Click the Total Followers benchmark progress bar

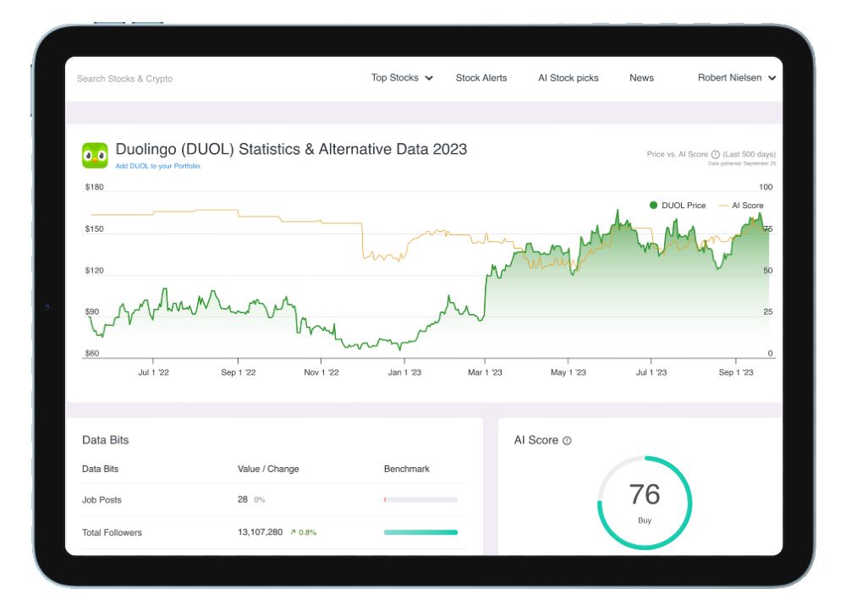point(420,532)
